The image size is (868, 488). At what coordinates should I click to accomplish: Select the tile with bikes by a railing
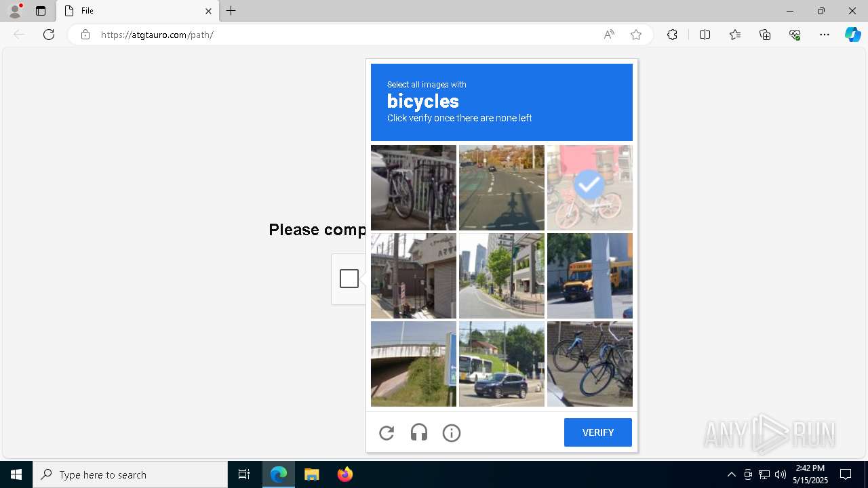(414, 188)
